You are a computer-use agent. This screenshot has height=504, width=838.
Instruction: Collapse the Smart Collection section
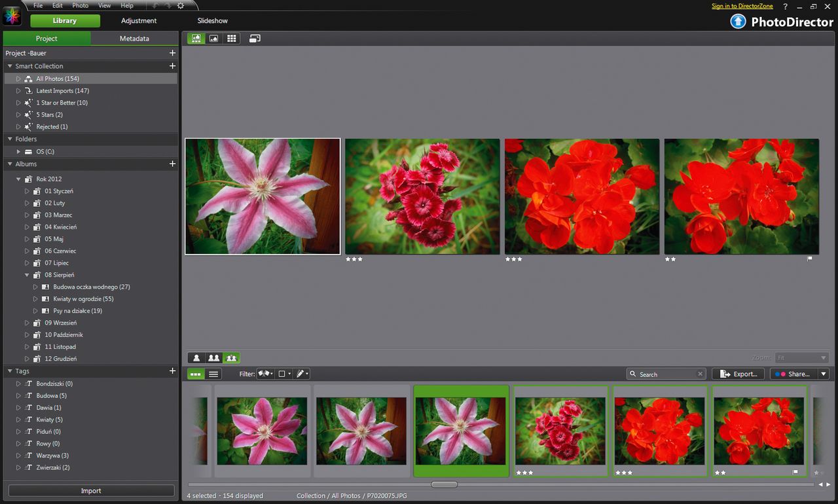[x=10, y=66]
